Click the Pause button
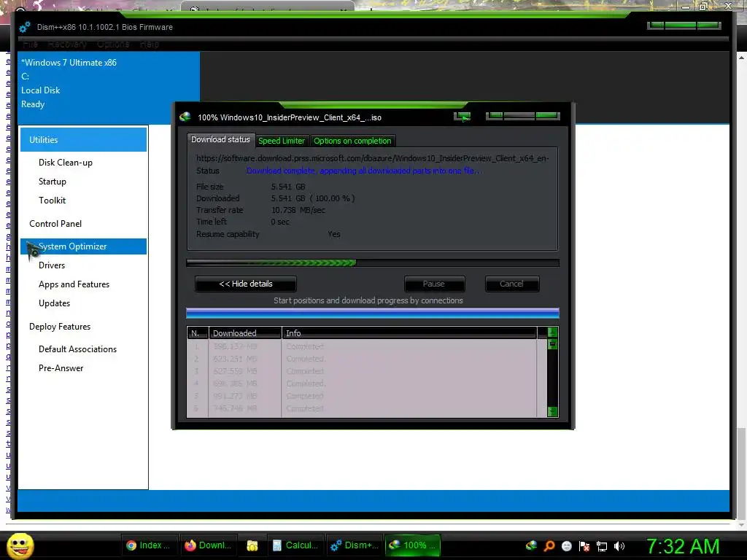747x560 pixels. (434, 284)
